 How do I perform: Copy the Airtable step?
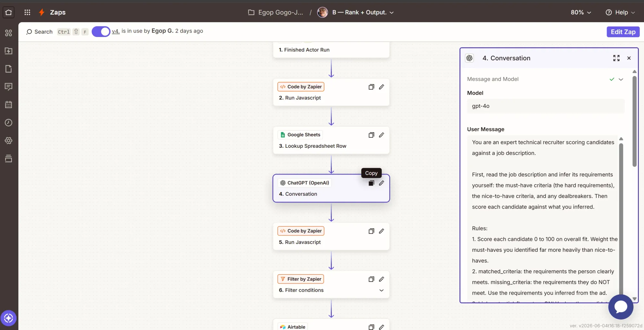click(x=371, y=327)
